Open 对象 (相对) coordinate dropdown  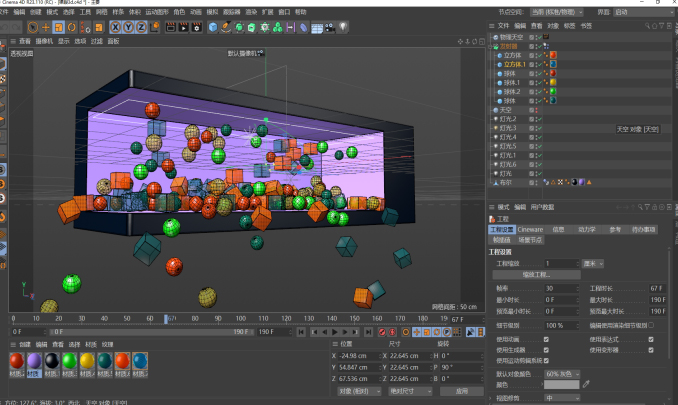click(359, 391)
